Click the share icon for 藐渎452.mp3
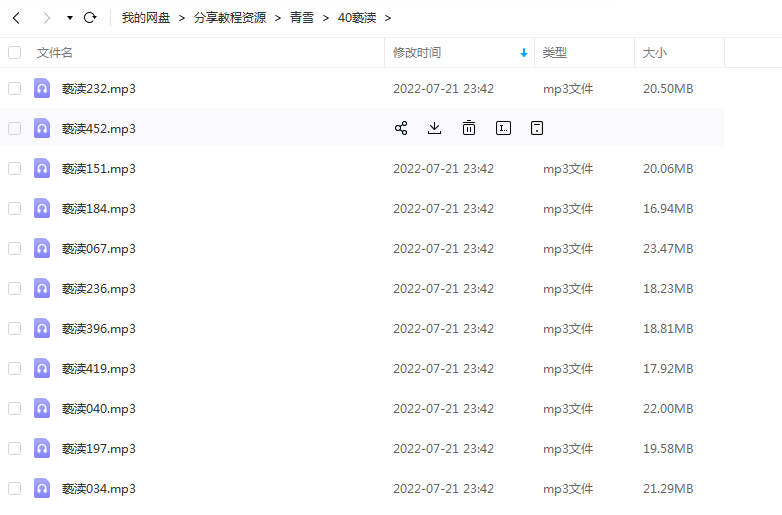The width and height of the screenshot is (782, 515). (x=401, y=128)
